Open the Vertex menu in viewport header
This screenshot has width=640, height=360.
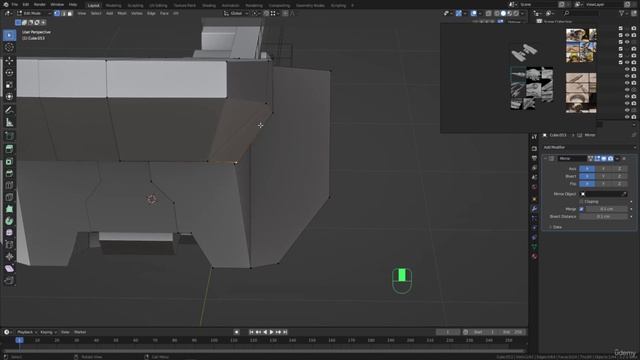136,13
